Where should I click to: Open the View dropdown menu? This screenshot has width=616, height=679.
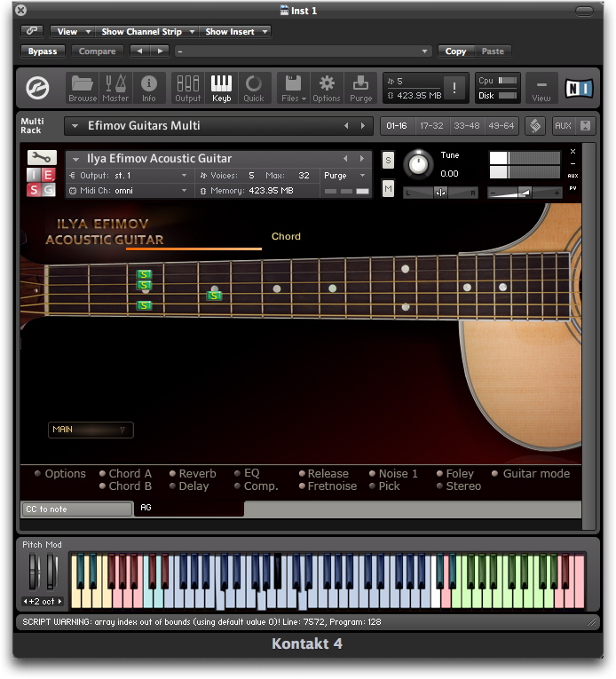click(x=72, y=32)
